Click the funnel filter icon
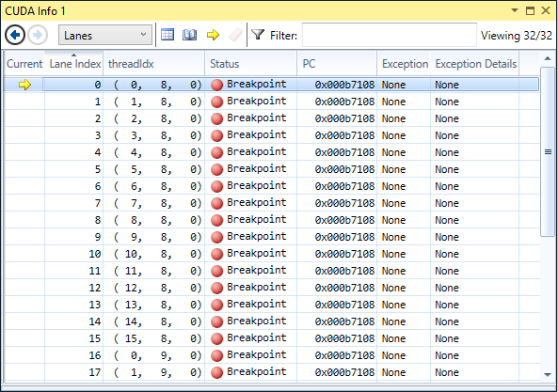 click(x=258, y=35)
